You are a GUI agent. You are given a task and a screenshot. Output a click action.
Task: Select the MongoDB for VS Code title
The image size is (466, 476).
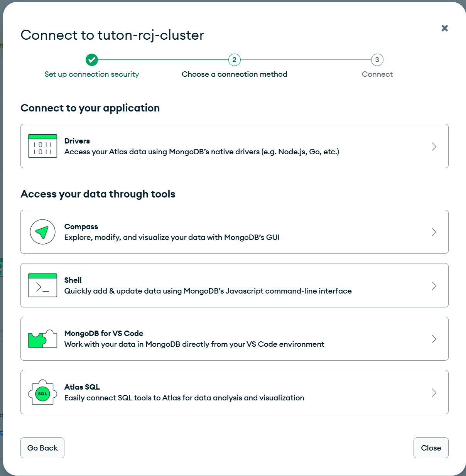click(x=104, y=333)
